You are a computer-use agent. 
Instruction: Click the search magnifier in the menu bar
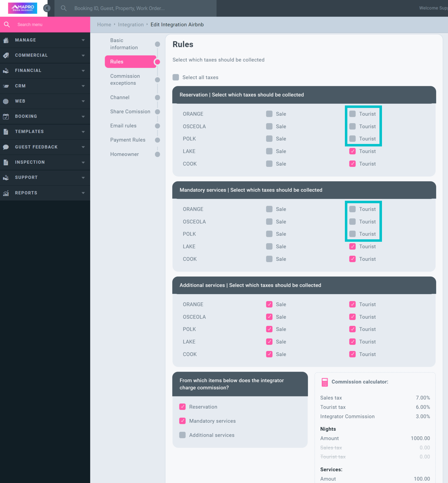pyautogui.click(x=63, y=8)
